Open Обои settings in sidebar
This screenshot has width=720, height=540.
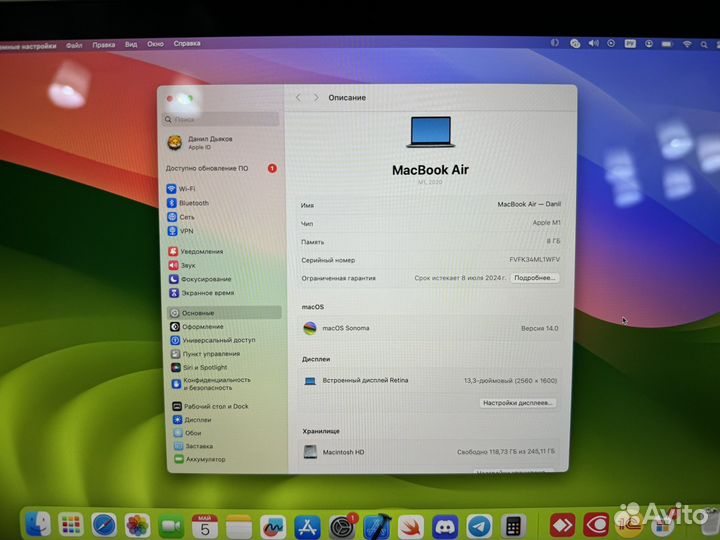point(188,433)
